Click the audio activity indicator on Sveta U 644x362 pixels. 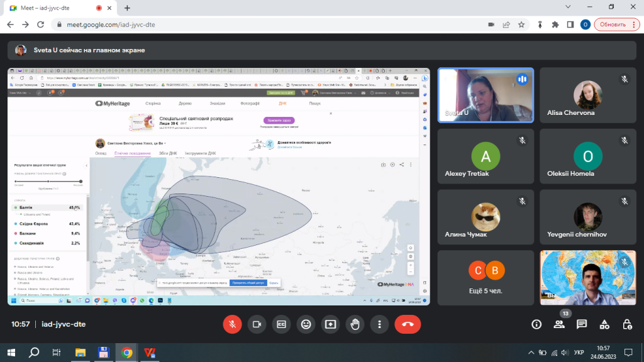click(522, 79)
